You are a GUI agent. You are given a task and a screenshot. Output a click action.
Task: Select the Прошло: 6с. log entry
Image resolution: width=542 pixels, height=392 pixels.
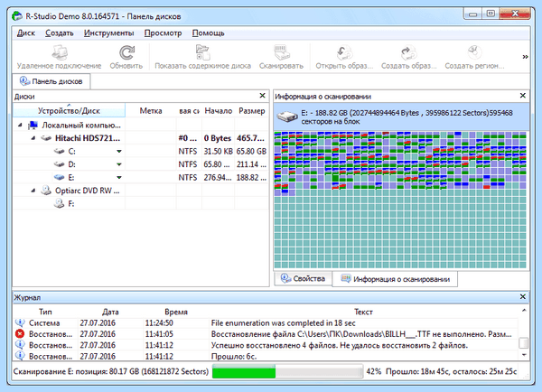tap(234, 356)
